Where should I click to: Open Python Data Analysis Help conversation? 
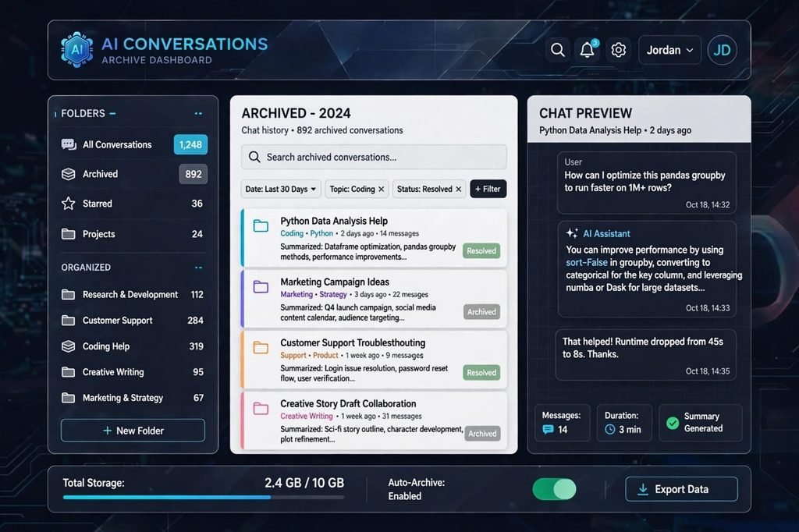coord(374,238)
